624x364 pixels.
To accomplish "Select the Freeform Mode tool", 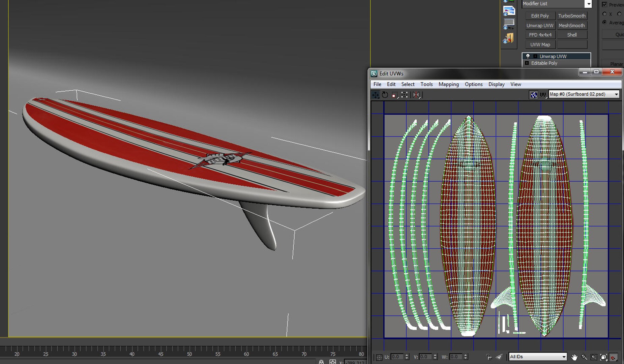I will [404, 95].
